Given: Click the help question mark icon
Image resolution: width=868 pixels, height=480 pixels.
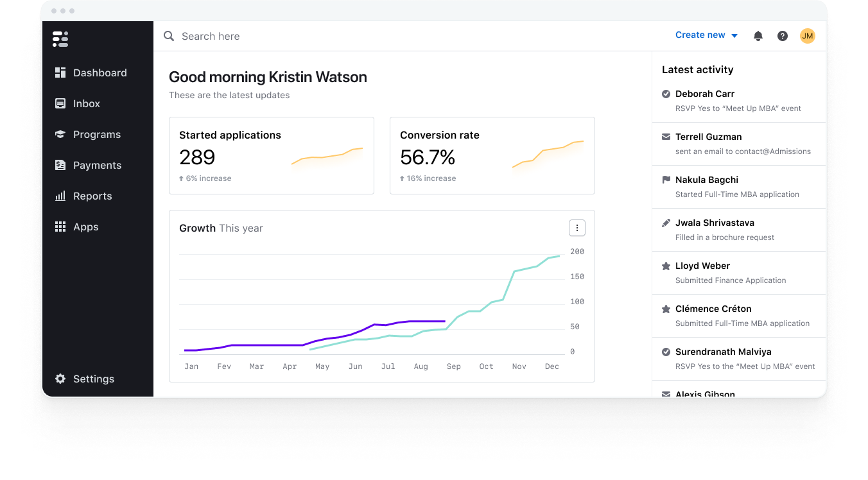Looking at the screenshot, I should [x=783, y=36].
